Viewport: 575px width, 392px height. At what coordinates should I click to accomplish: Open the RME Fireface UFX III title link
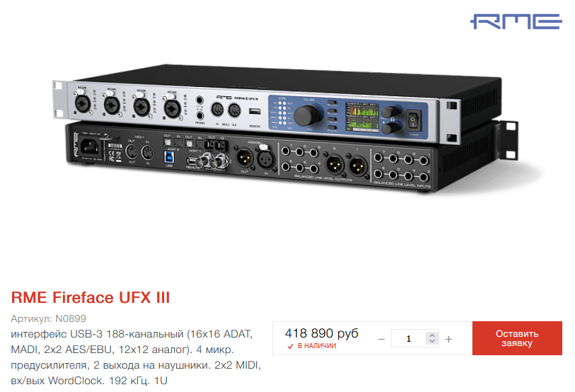91,297
